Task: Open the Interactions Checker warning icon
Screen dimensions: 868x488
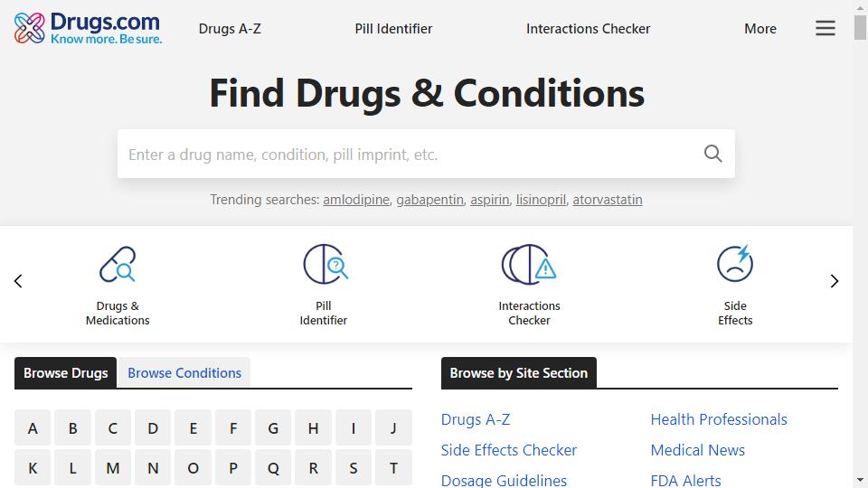Action: (x=529, y=264)
